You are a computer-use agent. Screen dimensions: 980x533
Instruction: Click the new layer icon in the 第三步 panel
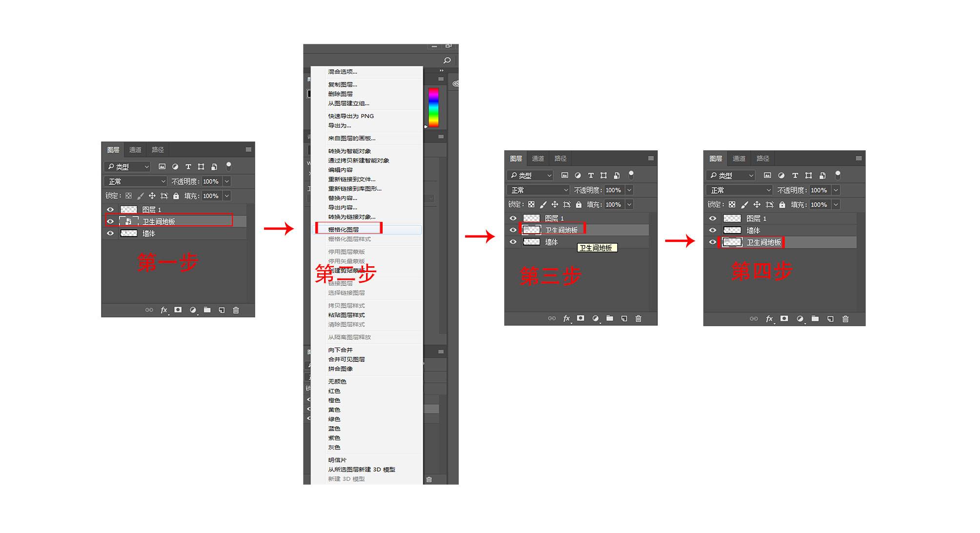click(624, 318)
